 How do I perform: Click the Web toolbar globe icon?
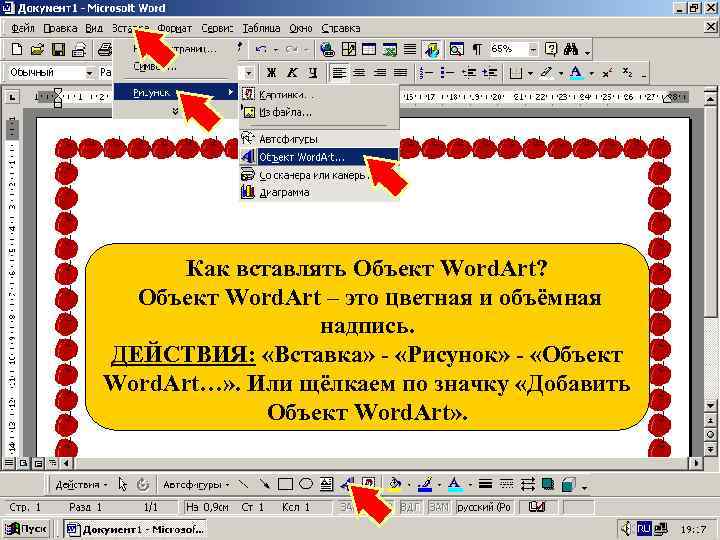[327, 49]
